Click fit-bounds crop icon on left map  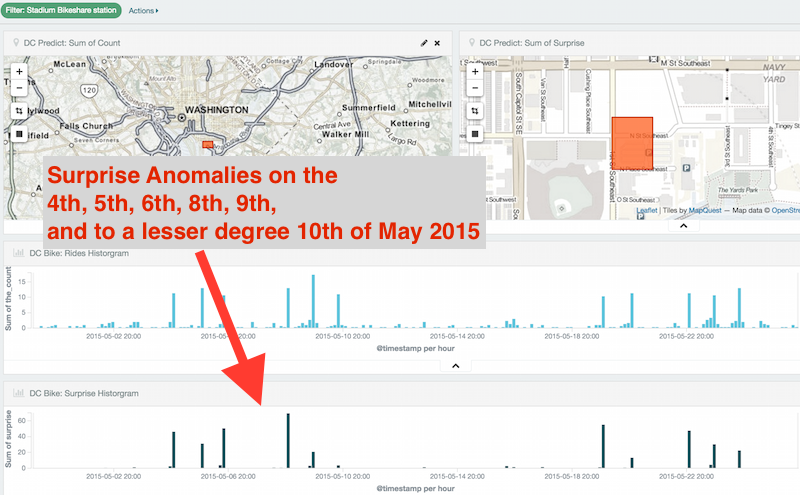tap(19, 111)
